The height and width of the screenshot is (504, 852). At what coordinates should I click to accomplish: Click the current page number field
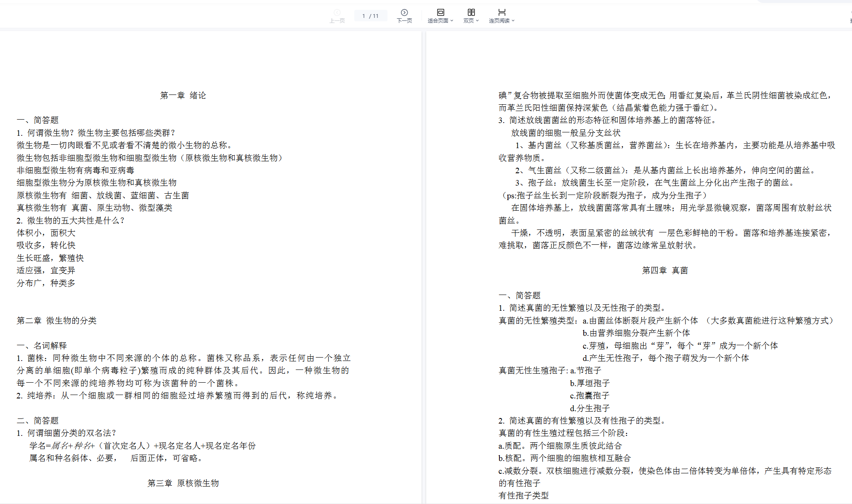[364, 16]
